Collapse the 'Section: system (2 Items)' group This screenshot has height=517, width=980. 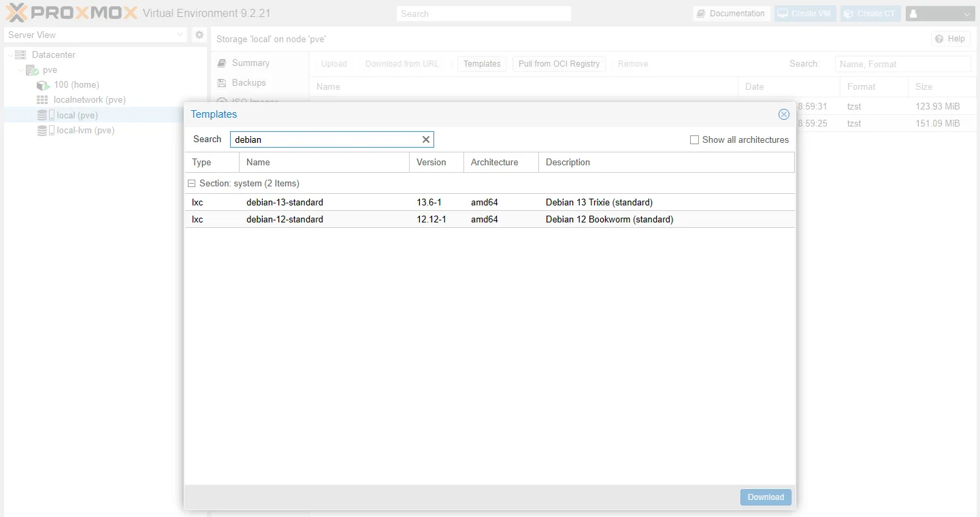coord(192,184)
